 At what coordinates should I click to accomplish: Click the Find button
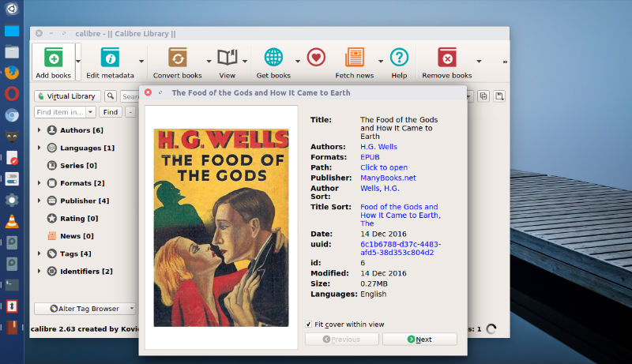[111, 112]
